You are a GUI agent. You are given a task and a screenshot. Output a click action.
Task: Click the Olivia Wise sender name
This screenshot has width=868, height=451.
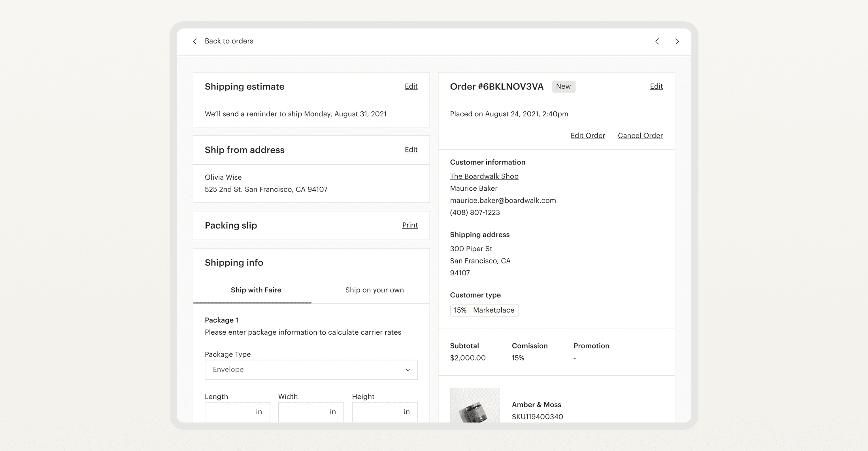tap(223, 177)
